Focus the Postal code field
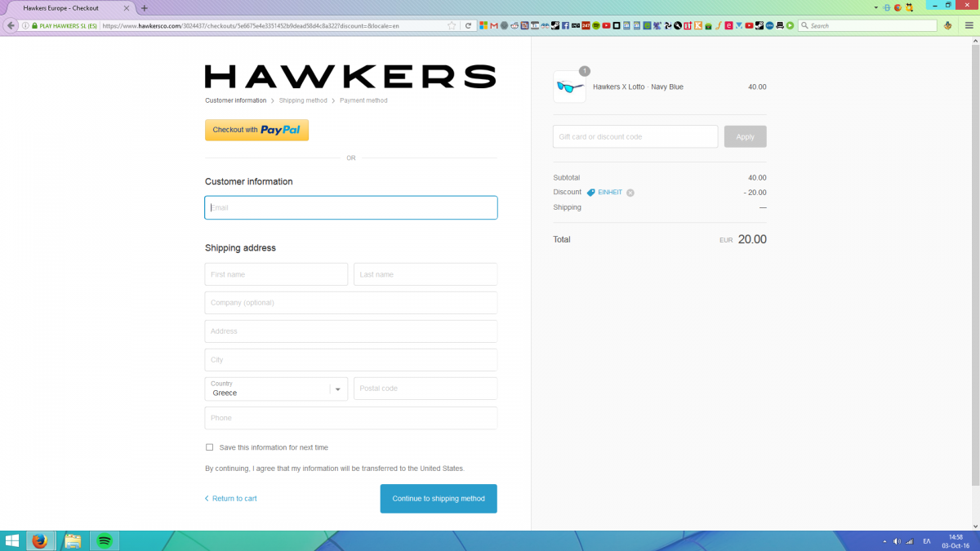The width and height of the screenshot is (980, 551). (425, 389)
